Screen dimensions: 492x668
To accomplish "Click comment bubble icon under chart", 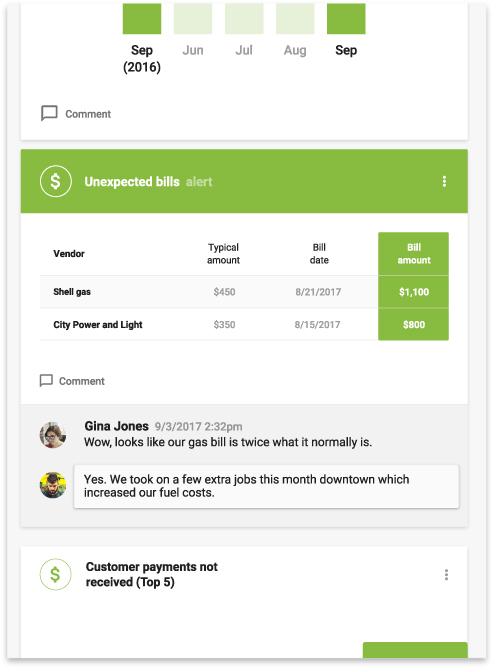I will tap(49, 113).
